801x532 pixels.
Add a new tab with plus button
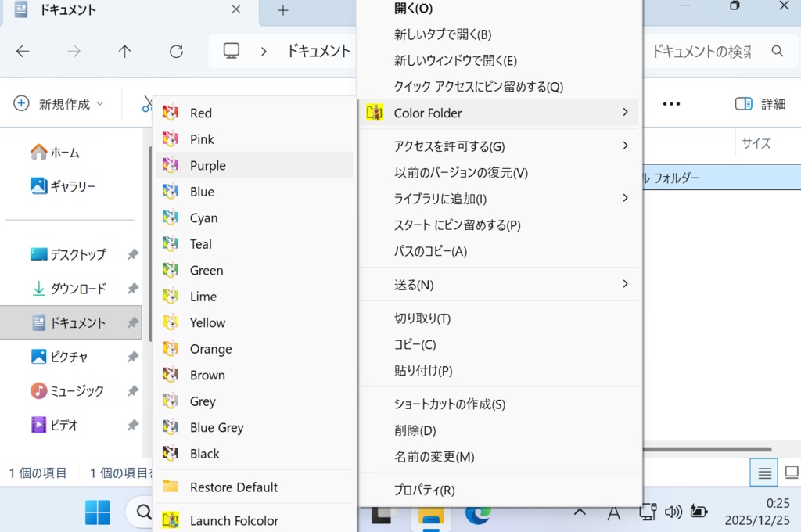(283, 9)
